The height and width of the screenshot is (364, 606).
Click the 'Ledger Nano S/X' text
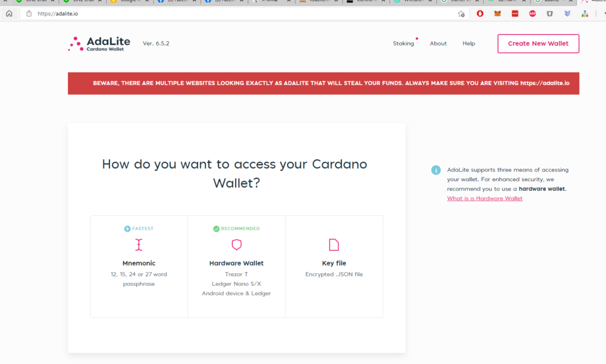[x=237, y=284]
